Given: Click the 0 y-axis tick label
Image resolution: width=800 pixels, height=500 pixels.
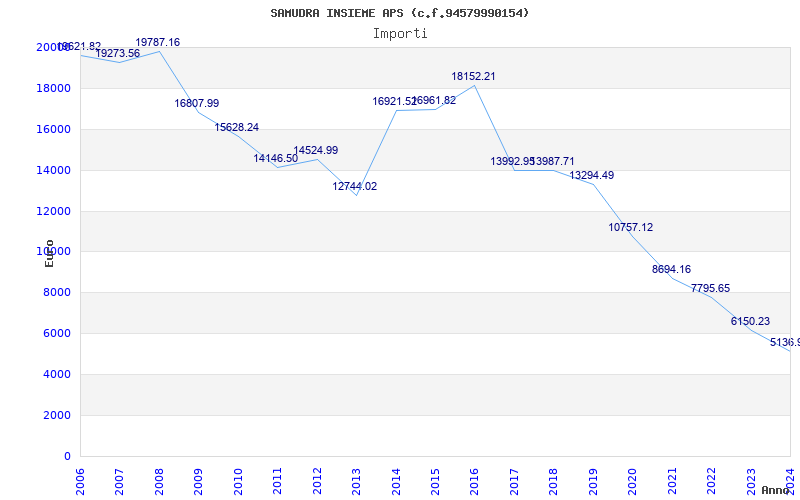Looking at the screenshot, I should (x=67, y=456).
